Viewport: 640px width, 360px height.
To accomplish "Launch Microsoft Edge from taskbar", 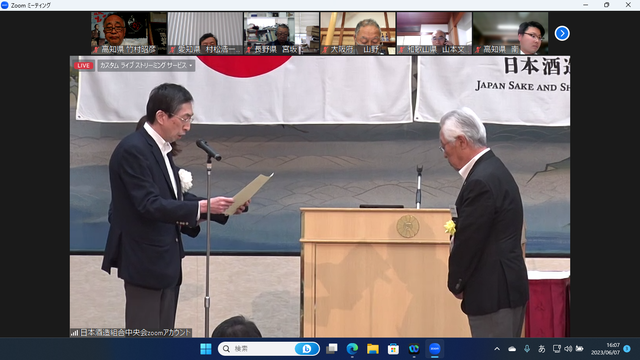I will pyautogui.click(x=352, y=349).
